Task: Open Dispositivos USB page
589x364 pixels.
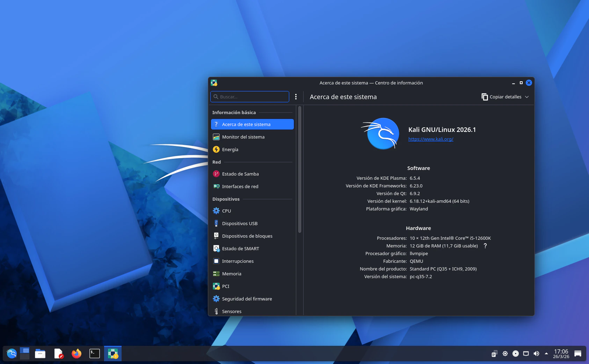Action: [x=240, y=223]
